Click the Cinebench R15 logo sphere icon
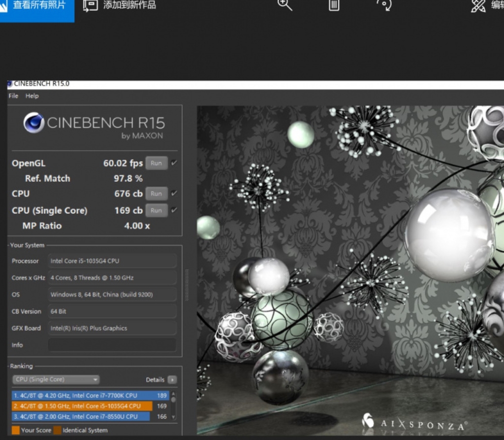 click(34, 123)
